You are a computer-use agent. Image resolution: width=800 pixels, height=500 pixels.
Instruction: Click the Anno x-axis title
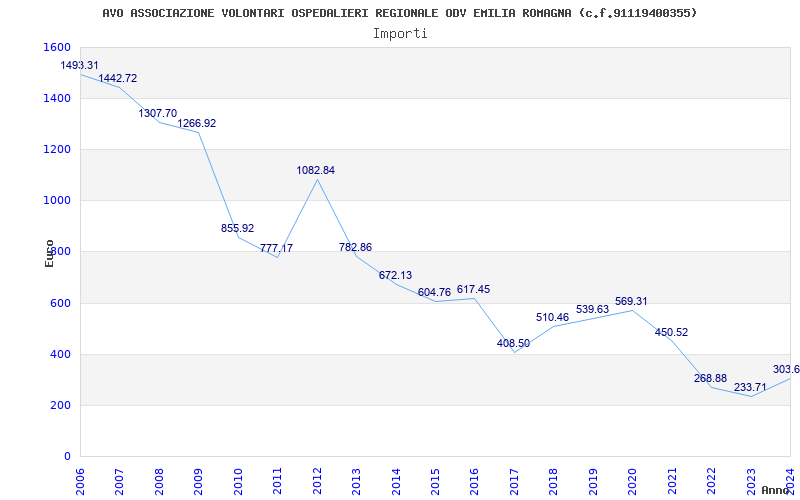tap(774, 490)
